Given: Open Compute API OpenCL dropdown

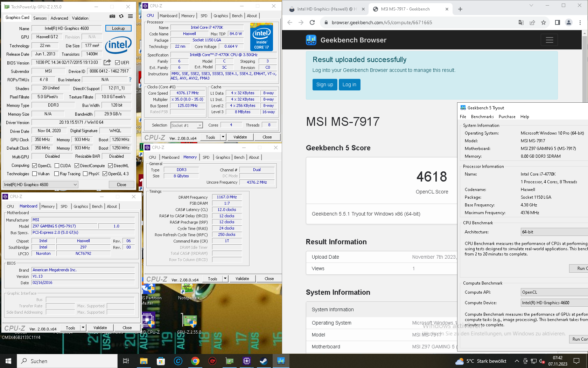Looking at the screenshot, I should click(x=554, y=292).
